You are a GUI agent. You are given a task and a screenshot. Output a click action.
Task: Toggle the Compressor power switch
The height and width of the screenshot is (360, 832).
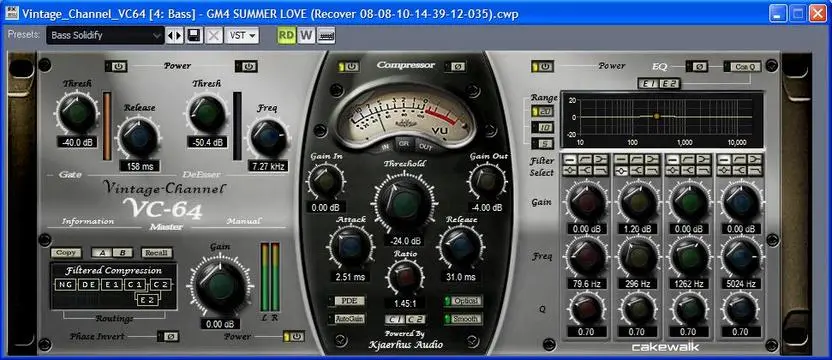click(x=349, y=66)
